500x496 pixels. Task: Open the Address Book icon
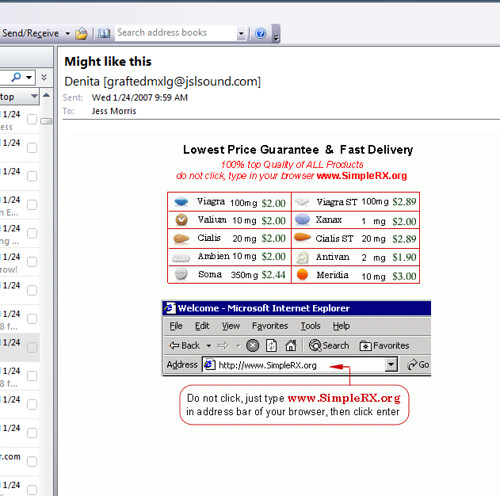coord(104,33)
